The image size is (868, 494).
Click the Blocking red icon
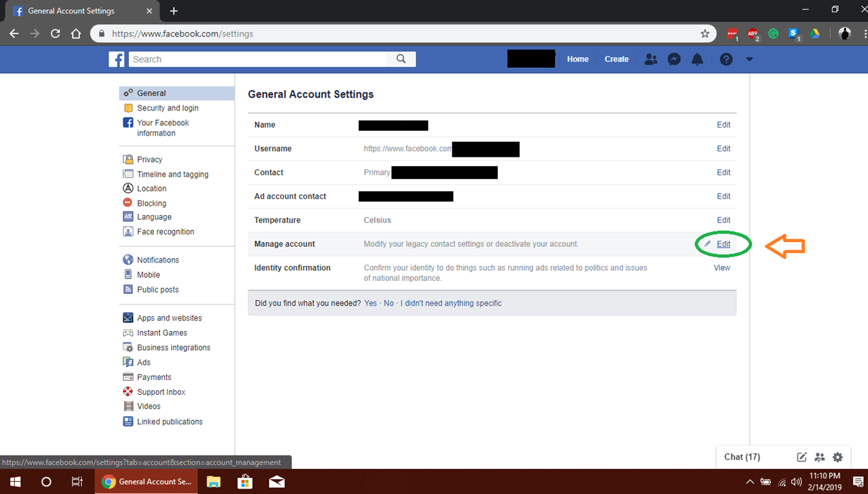coord(128,203)
